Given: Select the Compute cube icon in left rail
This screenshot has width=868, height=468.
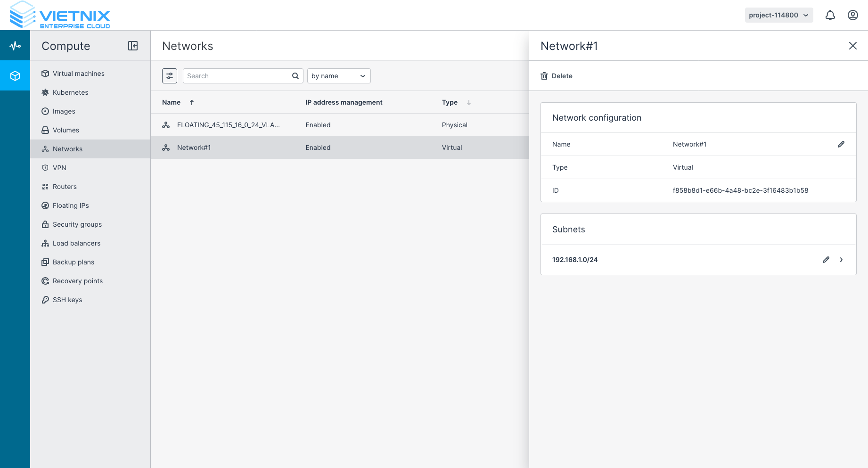Looking at the screenshot, I should coord(15,76).
